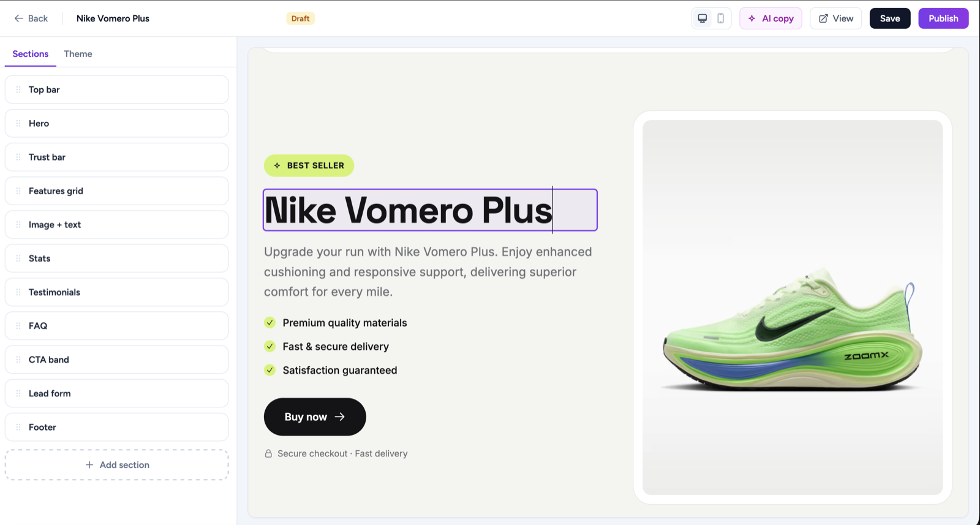This screenshot has height=525, width=980.
Task: Switch to desktop preview icon
Action: click(703, 18)
